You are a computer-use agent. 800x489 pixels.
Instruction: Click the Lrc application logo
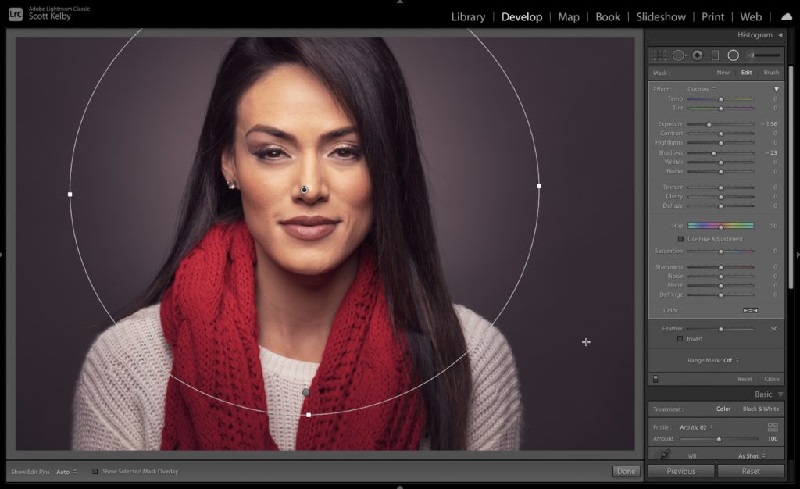pos(16,14)
